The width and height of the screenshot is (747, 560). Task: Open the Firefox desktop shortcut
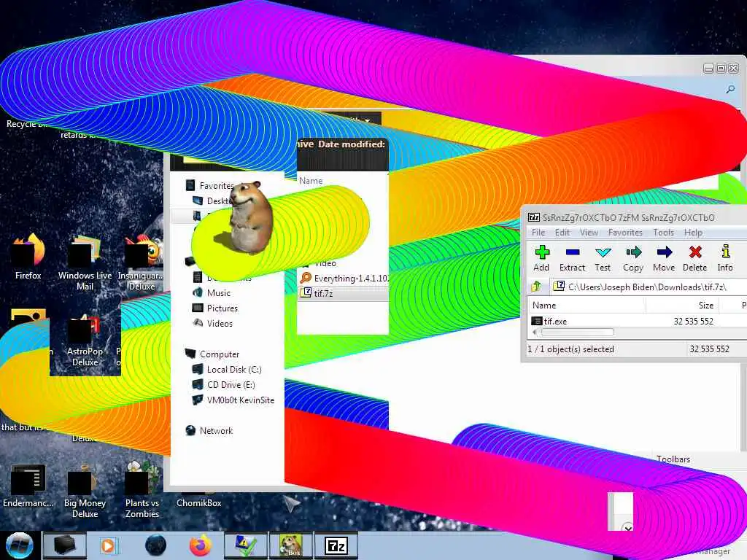(28, 257)
